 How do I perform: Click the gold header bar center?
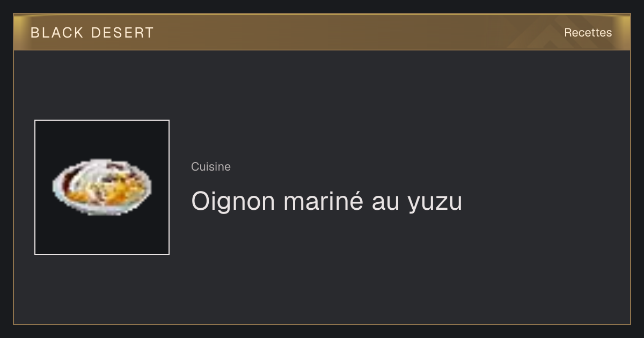pos(322,32)
